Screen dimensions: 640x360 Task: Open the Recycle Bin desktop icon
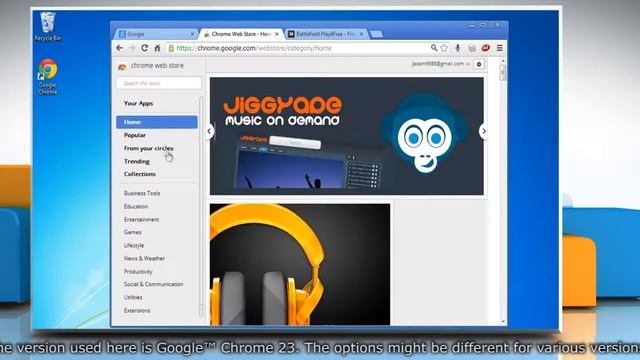point(47,27)
